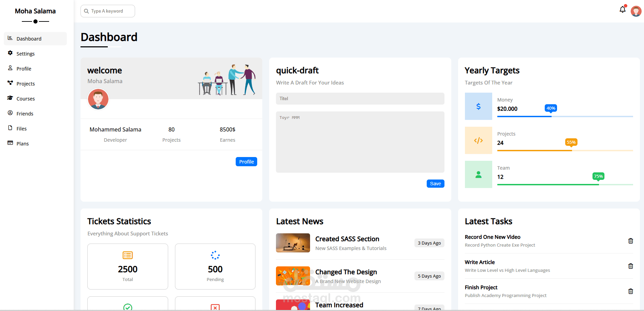
Task: Click the Pending tickets spinner icon
Action: (215, 255)
